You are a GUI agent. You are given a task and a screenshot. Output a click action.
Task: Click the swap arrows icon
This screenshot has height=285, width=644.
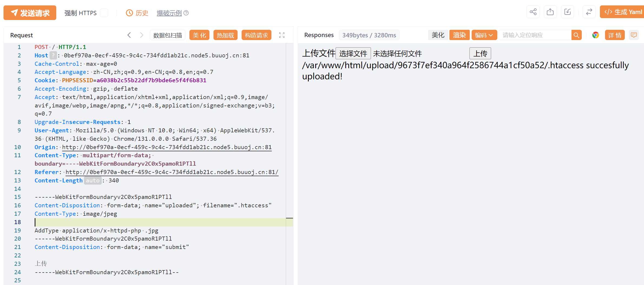(x=589, y=12)
